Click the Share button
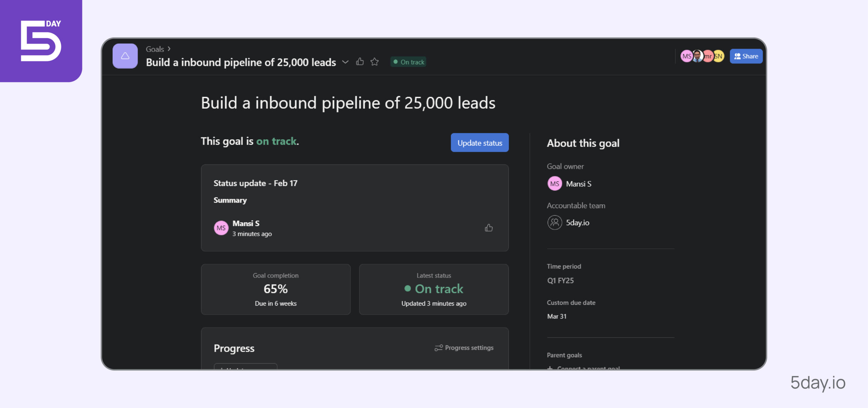The width and height of the screenshot is (868, 408). tap(747, 55)
